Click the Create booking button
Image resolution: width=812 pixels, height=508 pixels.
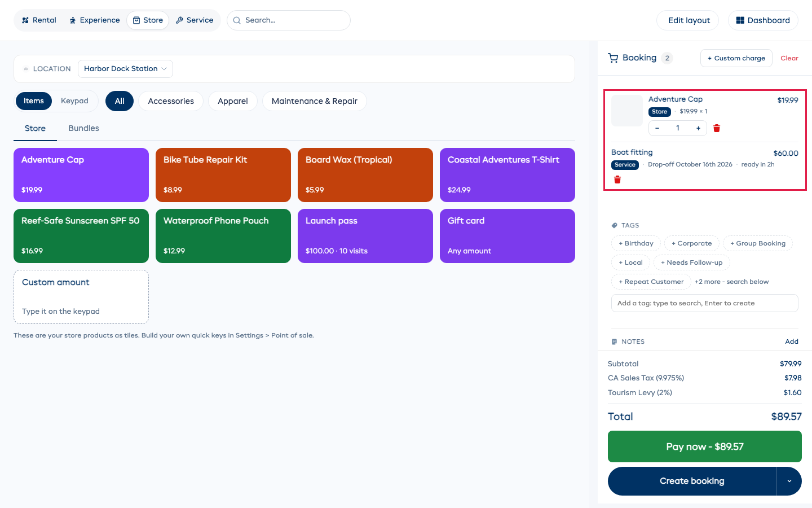coord(692,481)
